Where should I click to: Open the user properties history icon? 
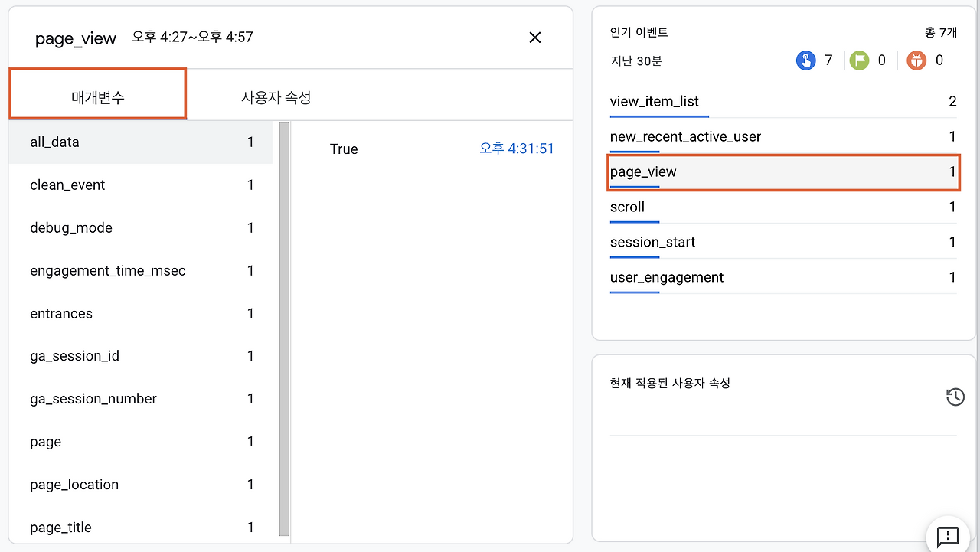955,397
